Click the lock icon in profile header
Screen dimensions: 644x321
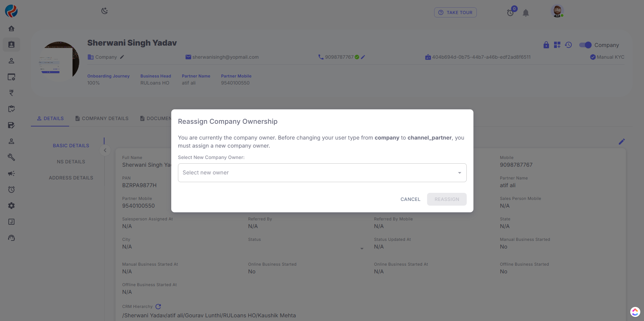[x=546, y=45]
